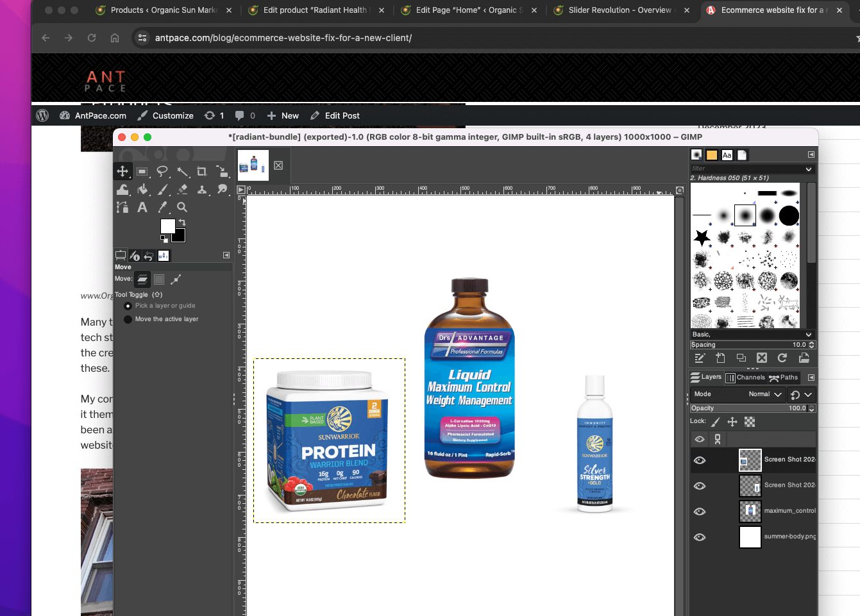Click New in the WordPress admin bar

(283, 115)
